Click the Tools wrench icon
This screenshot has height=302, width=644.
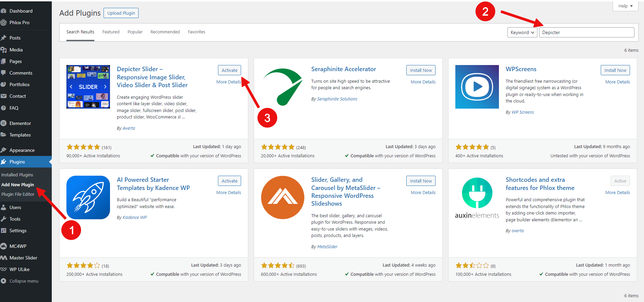(3, 219)
